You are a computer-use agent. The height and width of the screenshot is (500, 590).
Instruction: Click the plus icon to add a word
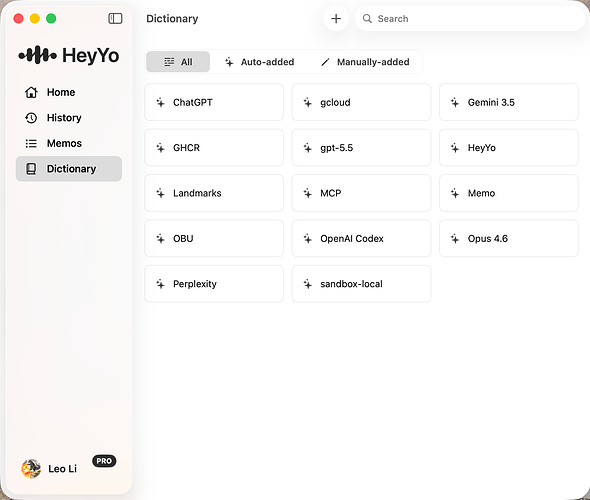pyautogui.click(x=336, y=18)
